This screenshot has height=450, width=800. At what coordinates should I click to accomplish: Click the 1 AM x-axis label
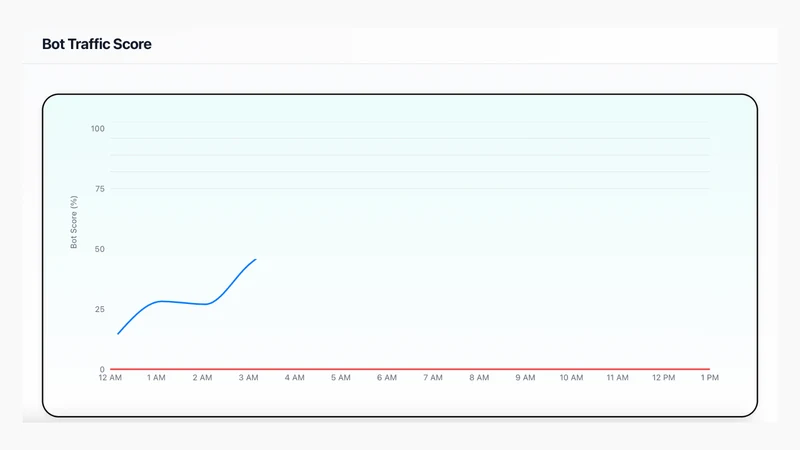[156, 378]
